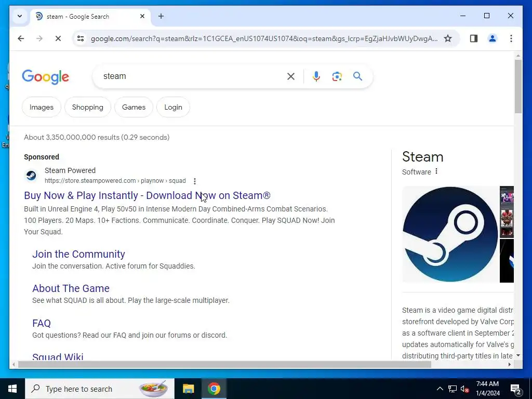Open Buy Now & Play Instantly link

click(x=147, y=195)
